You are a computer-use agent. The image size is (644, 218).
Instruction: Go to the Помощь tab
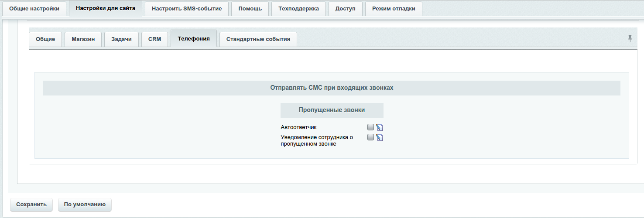[x=250, y=9]
